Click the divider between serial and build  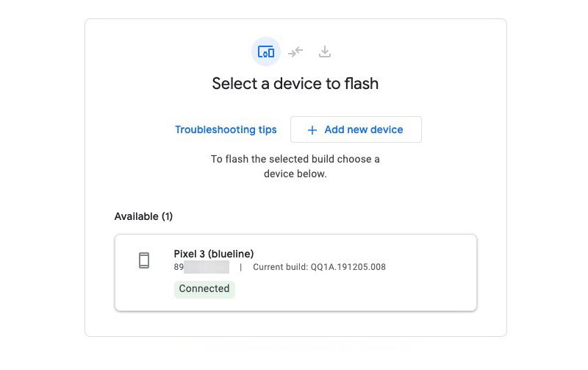point(240,267)
